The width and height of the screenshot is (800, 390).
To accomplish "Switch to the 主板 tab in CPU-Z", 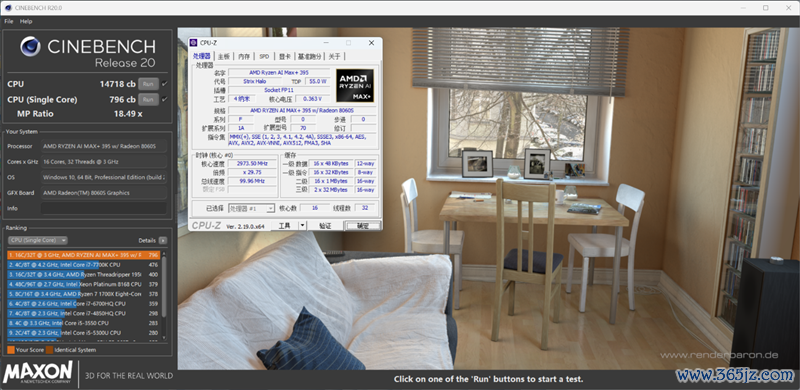I will pyautogui.click(x=223, y=56).
